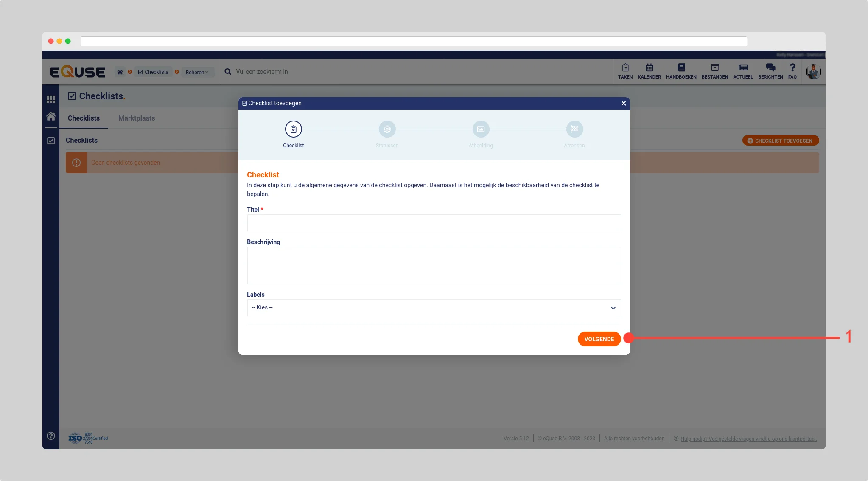Click the help circle icon at sidebar bottom
The image size is (868, 481).
pyautogui.click(x=51, y=436)
